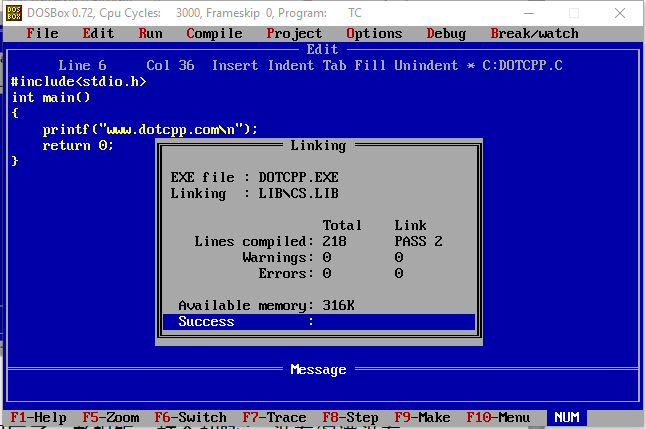Open the Break/watch menu
This screenshot has height=429, width=646.
(534, 33)
